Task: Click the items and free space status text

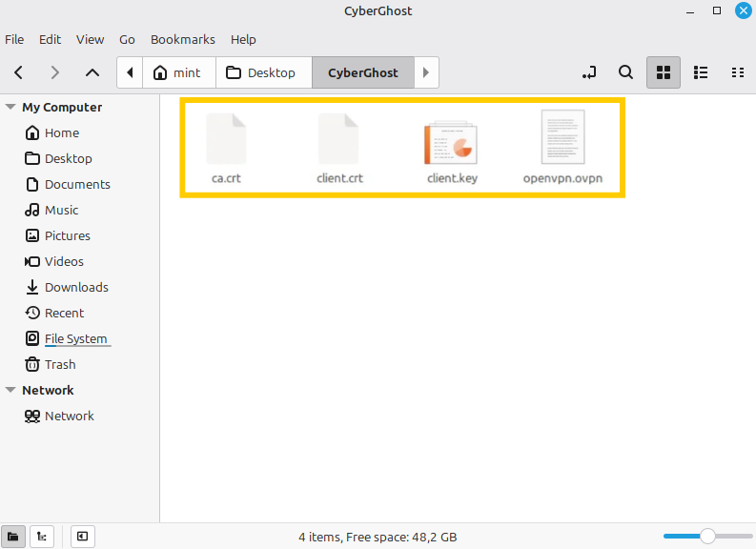Action: click(x=378, y=537)
